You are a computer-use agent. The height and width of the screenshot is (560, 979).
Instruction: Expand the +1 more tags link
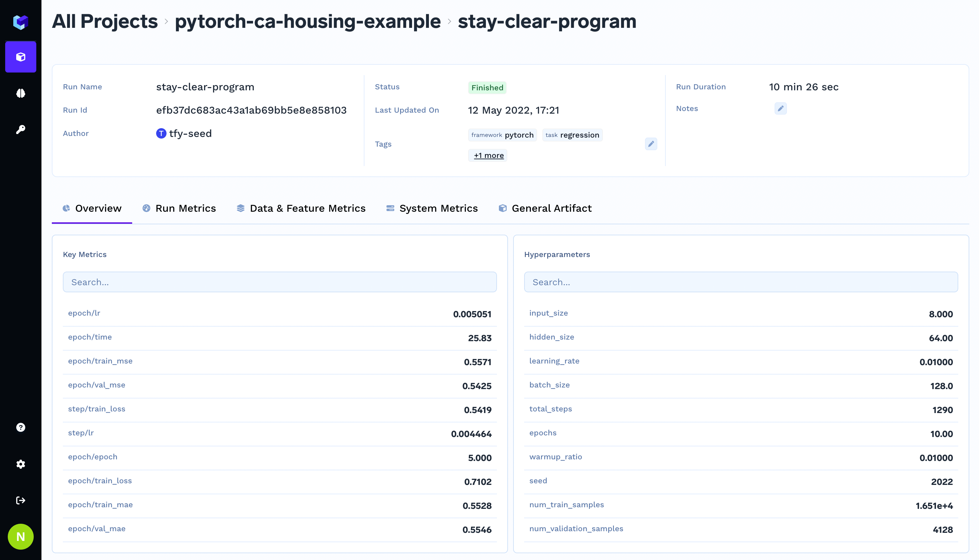(x=488, y=155)
